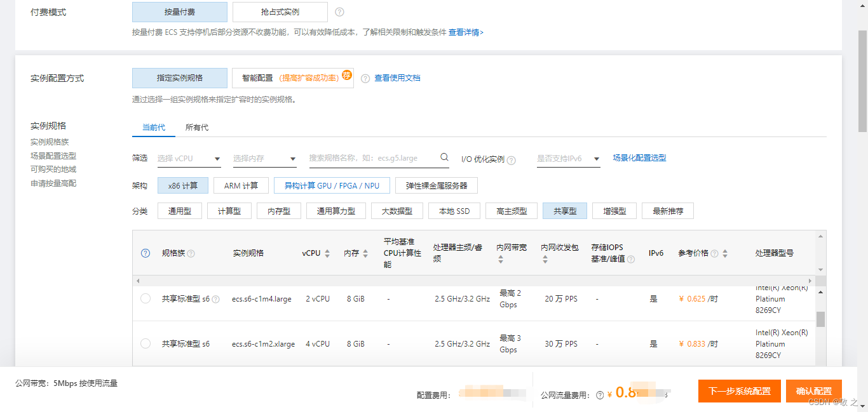The image size is (868, 412).
Task: Open help icon beside 公网流量费用
Action: point(600,395)
